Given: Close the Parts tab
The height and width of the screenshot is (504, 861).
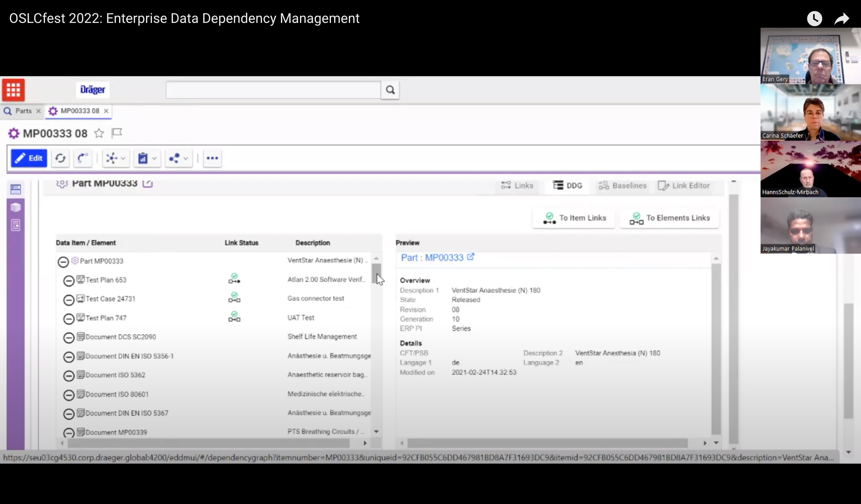Looking at the screenshot, I should click(39, 111).
